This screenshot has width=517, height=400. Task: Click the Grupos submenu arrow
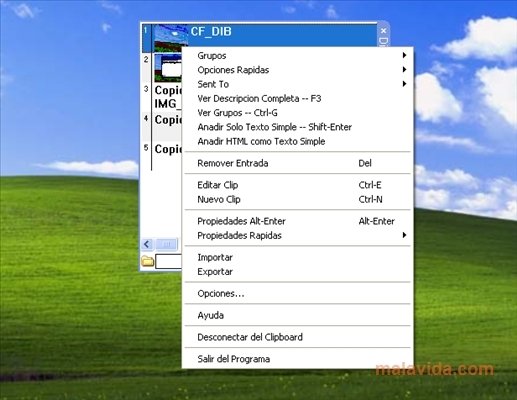click(404, 55)
